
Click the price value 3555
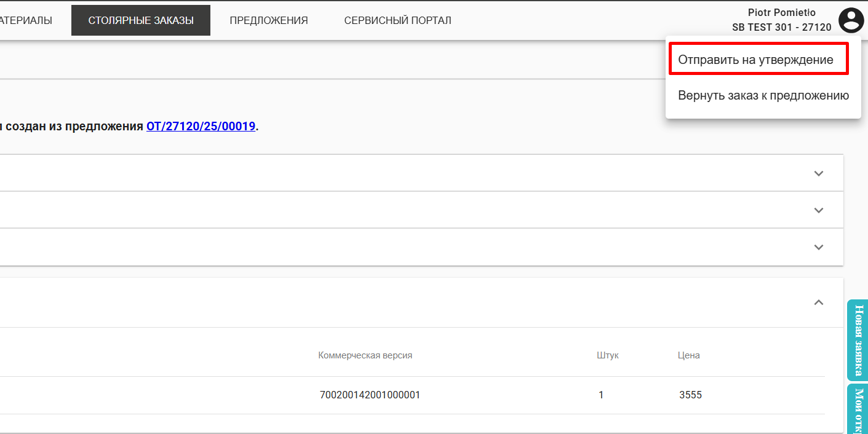click(x=690, y=395)
